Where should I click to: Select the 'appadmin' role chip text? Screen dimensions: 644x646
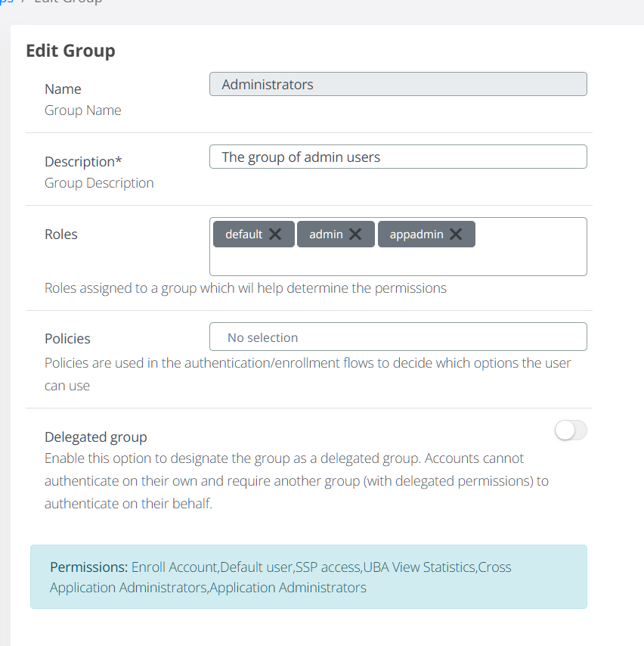pyautogui.click(x=416, y=234)
